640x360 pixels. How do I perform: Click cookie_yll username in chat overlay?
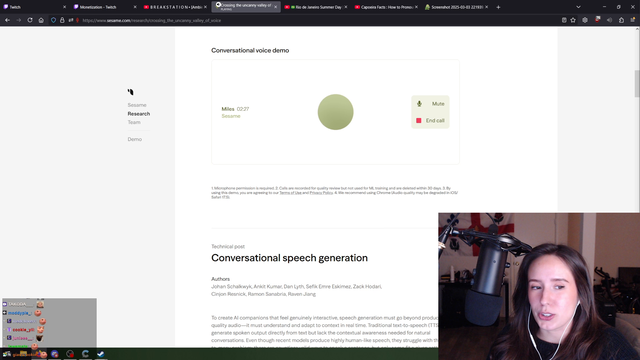(23, 330)
